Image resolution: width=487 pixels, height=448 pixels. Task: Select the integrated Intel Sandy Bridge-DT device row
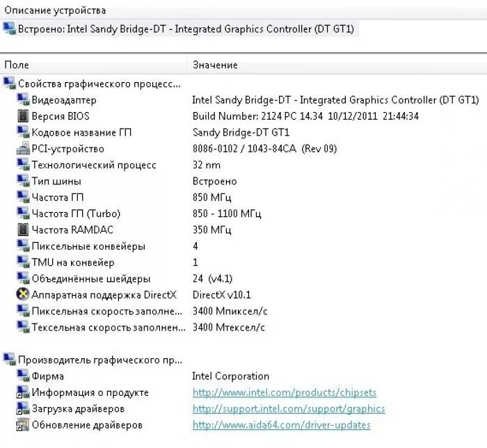(x=179, y=29)
